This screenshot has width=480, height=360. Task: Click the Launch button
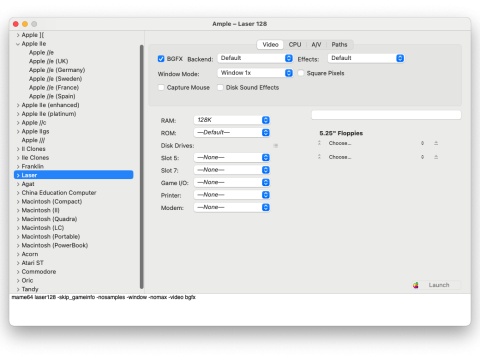tap(437, 285)
